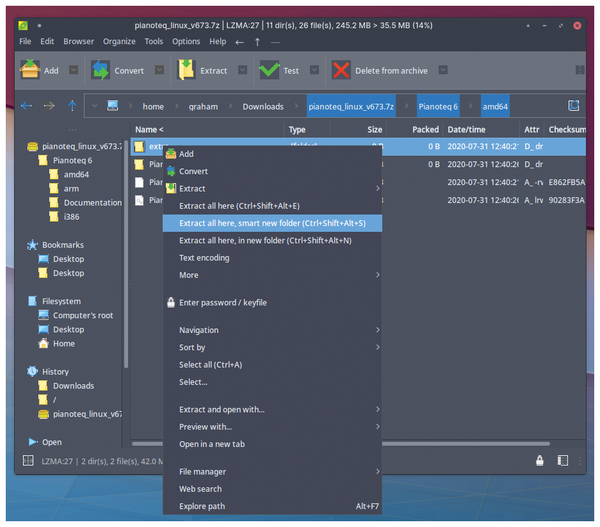Screen dimensions: 600x527
Task: Click the Downloads breadcrumb segment
Action: pos(263,106)
